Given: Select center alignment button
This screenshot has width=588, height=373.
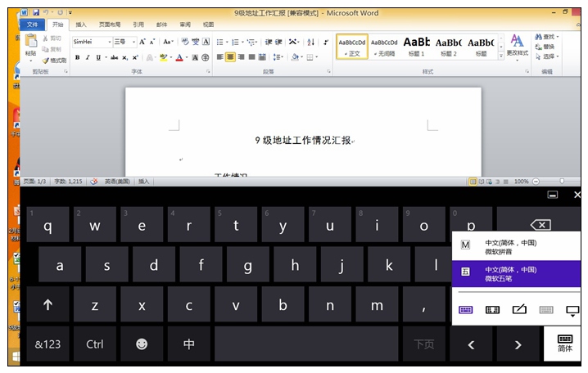Looking at the screenshot, I should (230, 57).
